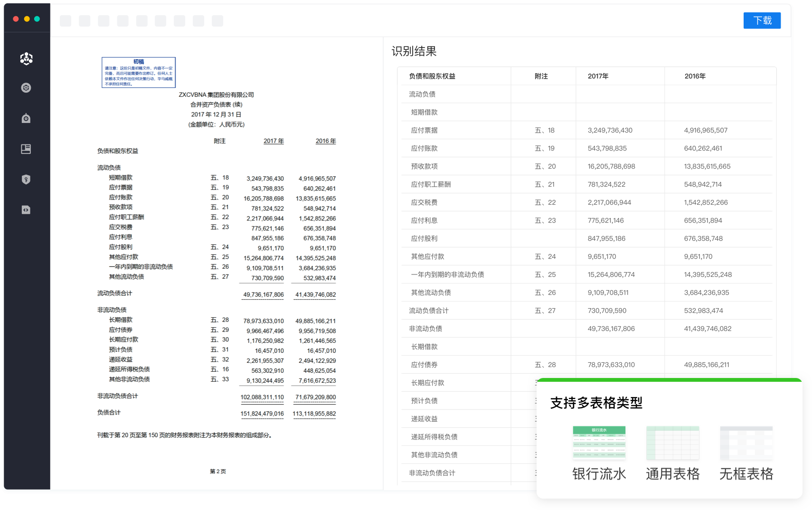Click the 其他应付款 cell in results table
Screen dimensions: 812x510
click(x=427, y=256)
